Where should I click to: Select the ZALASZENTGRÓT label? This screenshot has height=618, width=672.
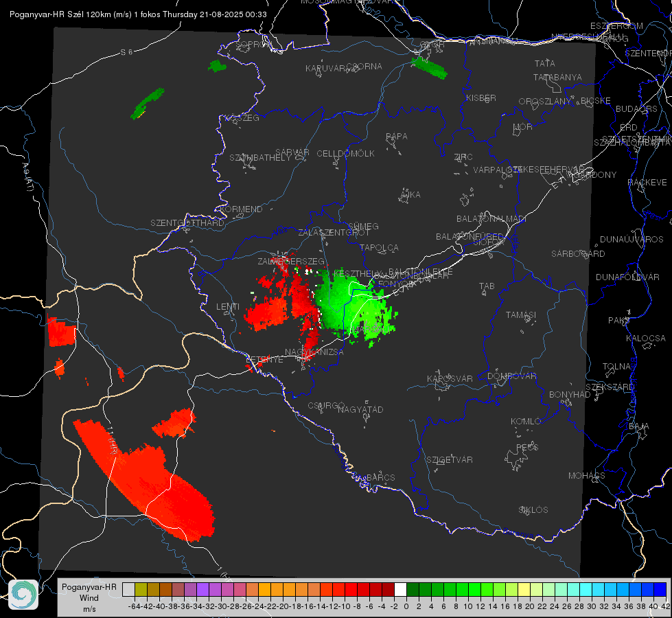pos(334,233)
